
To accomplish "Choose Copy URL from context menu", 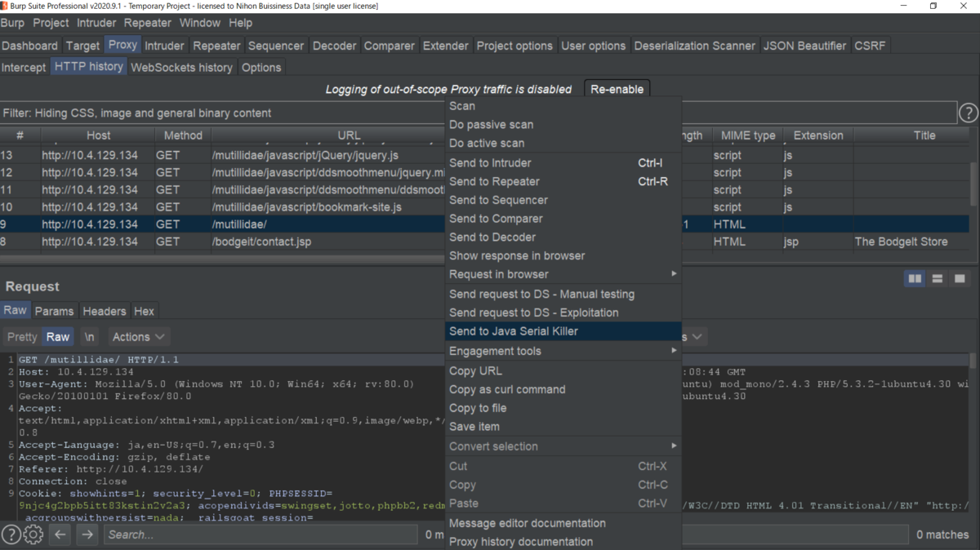I will 563,370.
